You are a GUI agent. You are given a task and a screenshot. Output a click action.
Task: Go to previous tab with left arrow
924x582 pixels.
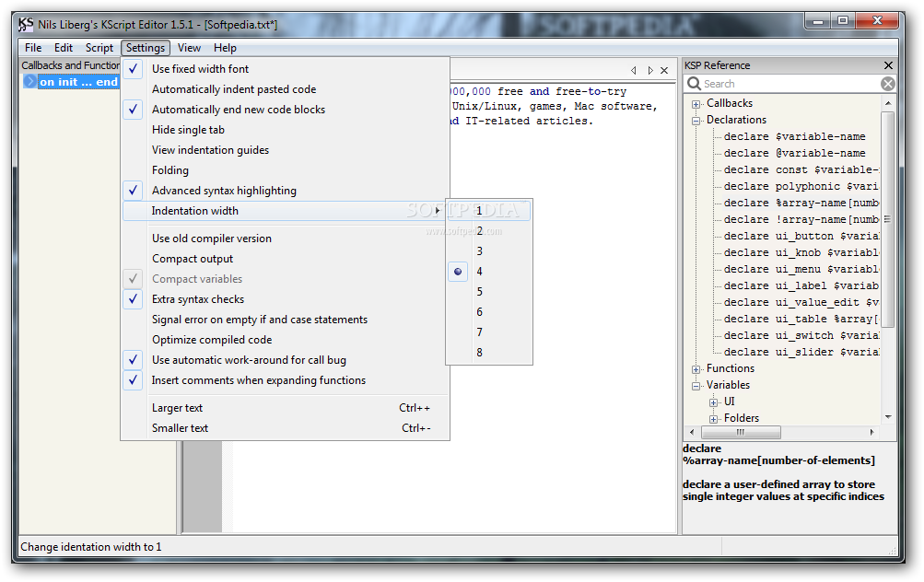(634, 70)
